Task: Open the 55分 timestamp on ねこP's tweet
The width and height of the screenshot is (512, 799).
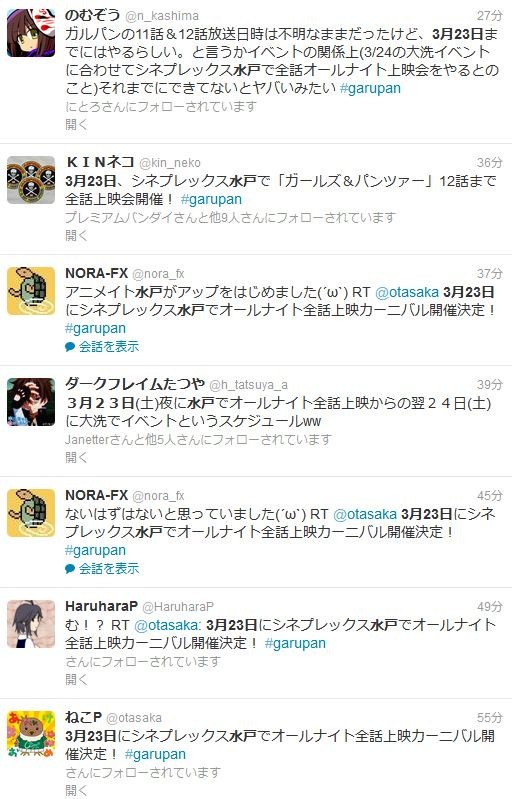Action: pyautogui.click(x=490, y=717)
